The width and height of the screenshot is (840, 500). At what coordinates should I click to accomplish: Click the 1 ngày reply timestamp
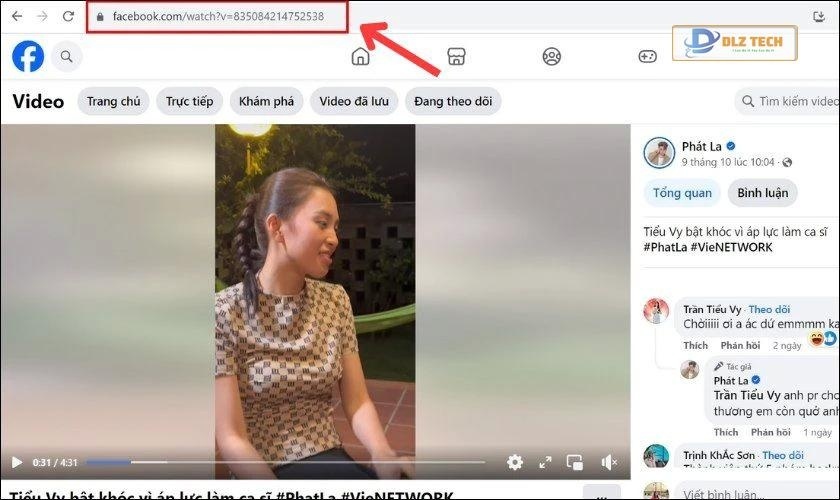coord(817,432)
